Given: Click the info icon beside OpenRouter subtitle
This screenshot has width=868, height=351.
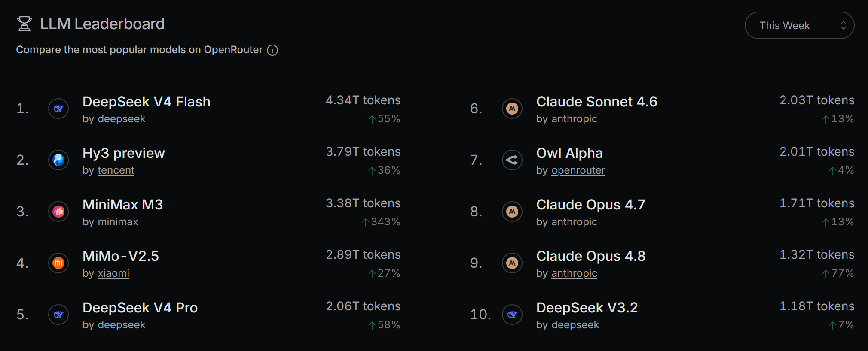Looking at the screenshot, I should tap(272, 50).
